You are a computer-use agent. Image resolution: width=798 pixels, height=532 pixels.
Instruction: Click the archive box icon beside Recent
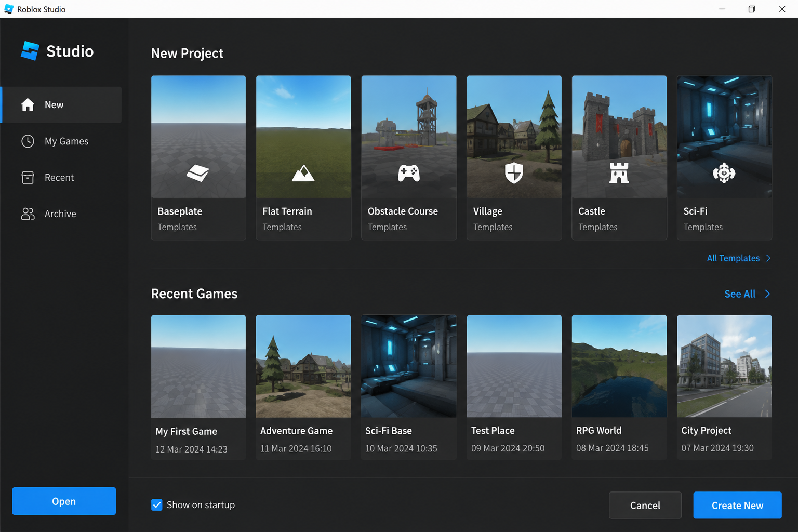[x=28, y=178]
